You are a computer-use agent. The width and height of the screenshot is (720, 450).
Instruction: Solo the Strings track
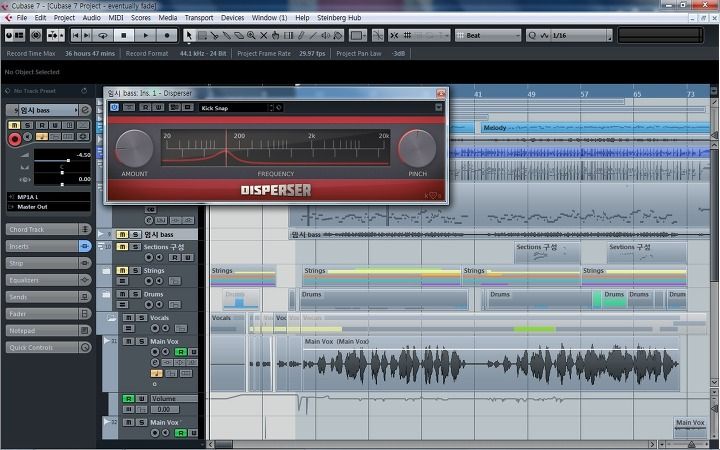[x=135, y=271]
